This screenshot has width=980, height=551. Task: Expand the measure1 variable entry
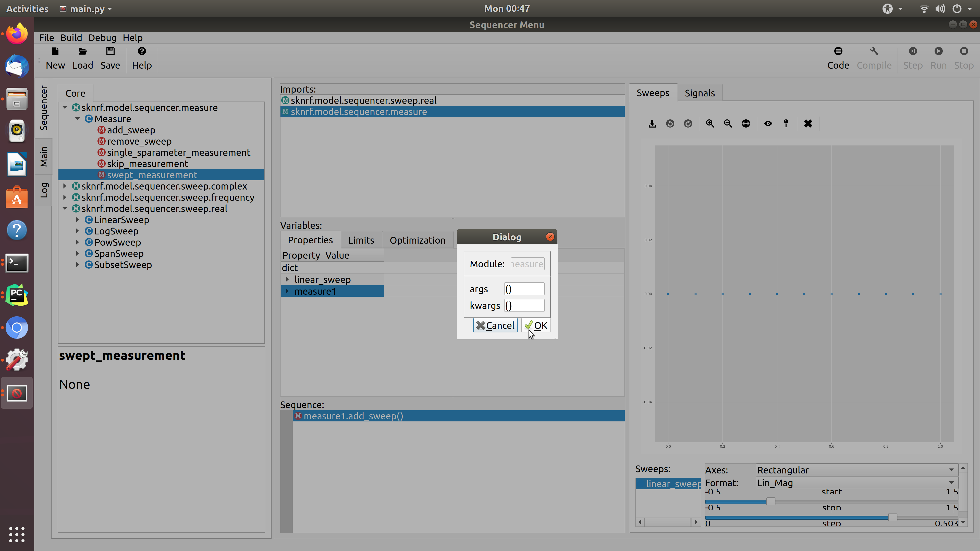[x=287, y=291]
